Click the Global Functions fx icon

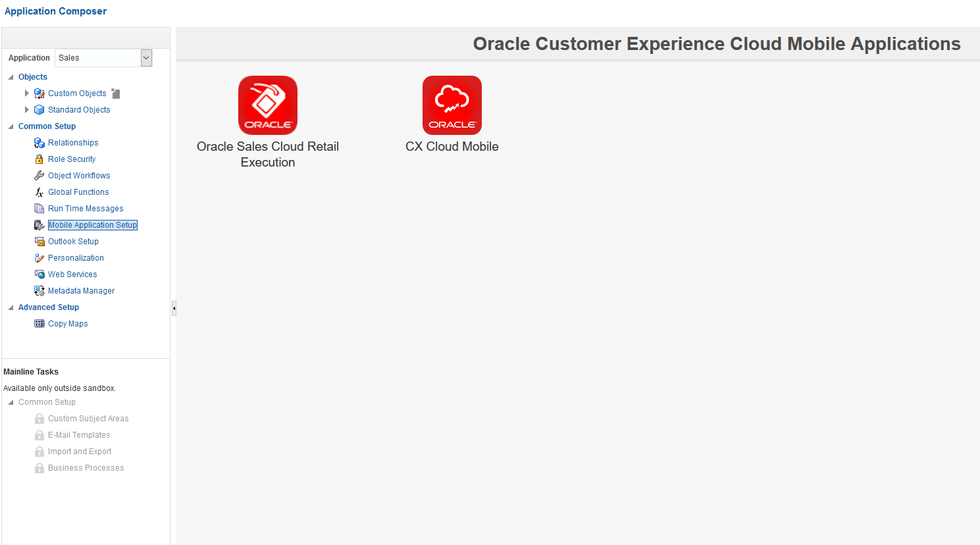pos(39,192)
